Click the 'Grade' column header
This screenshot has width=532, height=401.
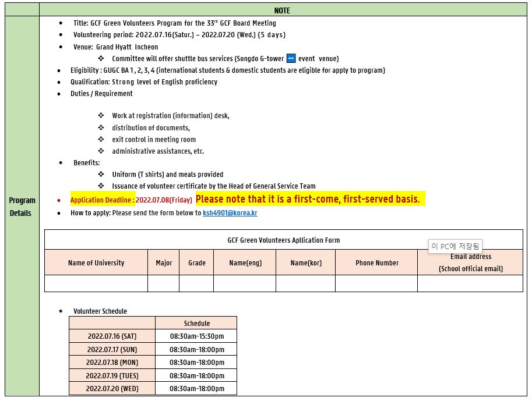(x=197, y=262)
